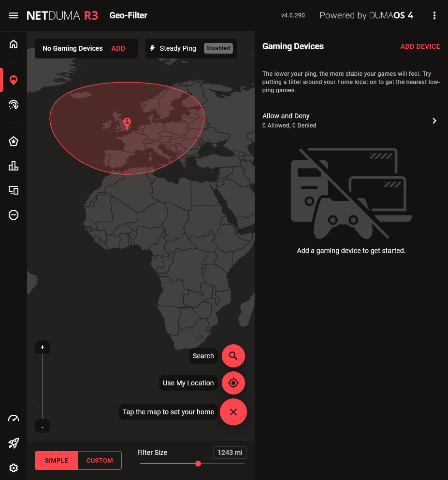Open the speed test gauge icon
This screenshot has width=448, height=480.
click(x=14, y=418)
